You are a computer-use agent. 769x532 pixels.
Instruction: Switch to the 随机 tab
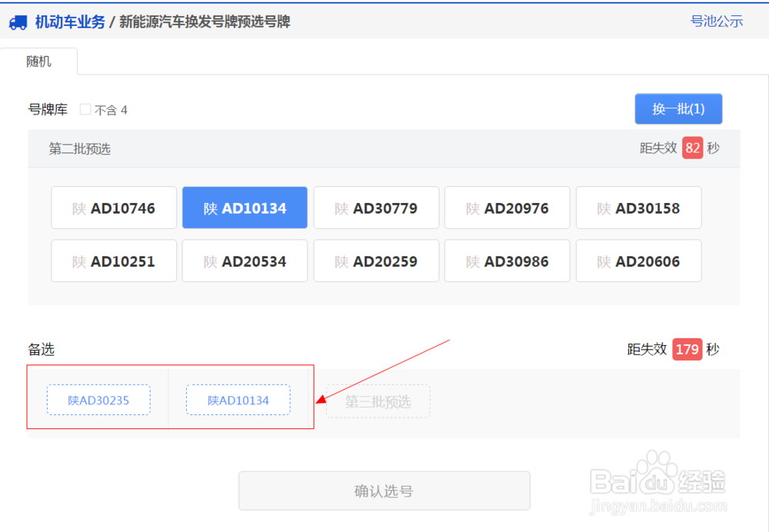(39, 61)
